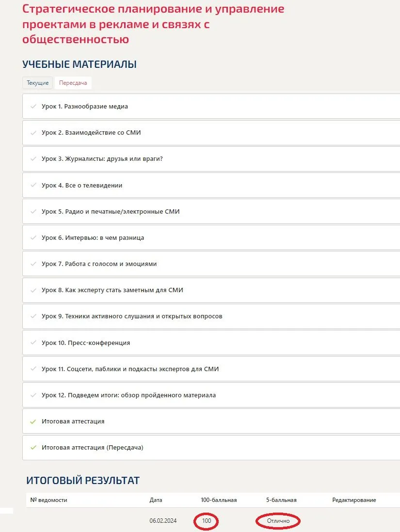The image size is (400, 532).
Task: Switch to the Пересдача tab
Action: click(73, 83)
